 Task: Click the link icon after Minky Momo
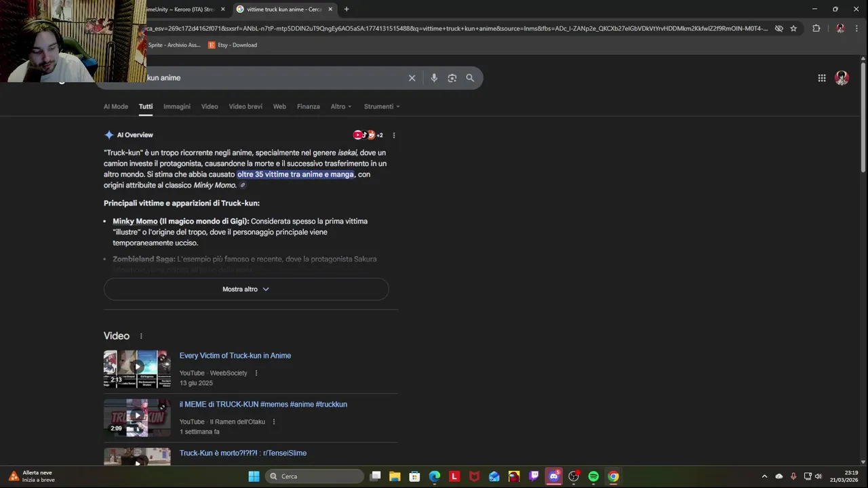pyautogui.click(x=243, y=185)
